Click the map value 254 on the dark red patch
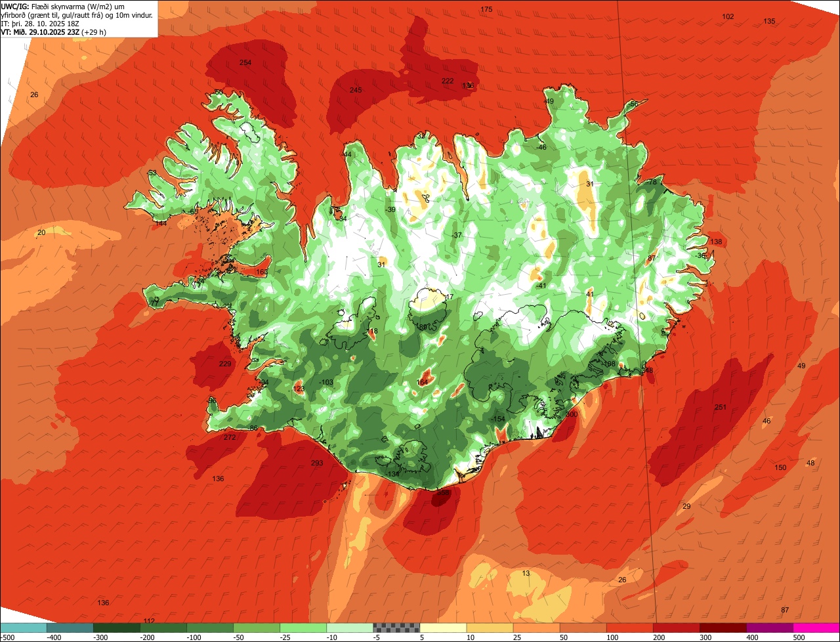 point(245,62)
